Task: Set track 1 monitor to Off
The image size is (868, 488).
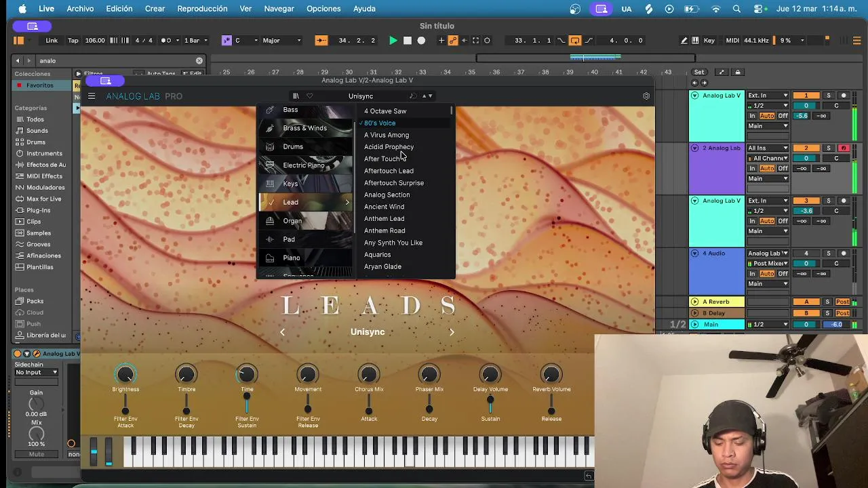Action: click(x=783, y=116)
